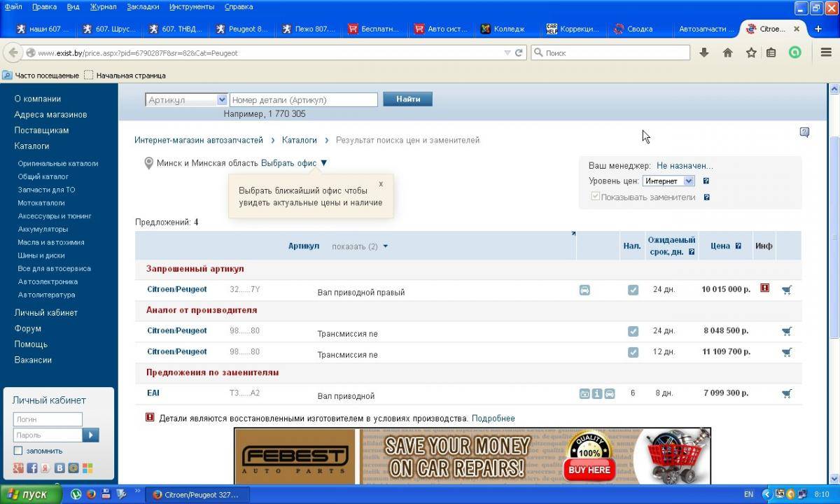Open Firefox home page icon
The width and height of the screenshot is (840, 504).
pyautogui.click(x=727, y=52)
